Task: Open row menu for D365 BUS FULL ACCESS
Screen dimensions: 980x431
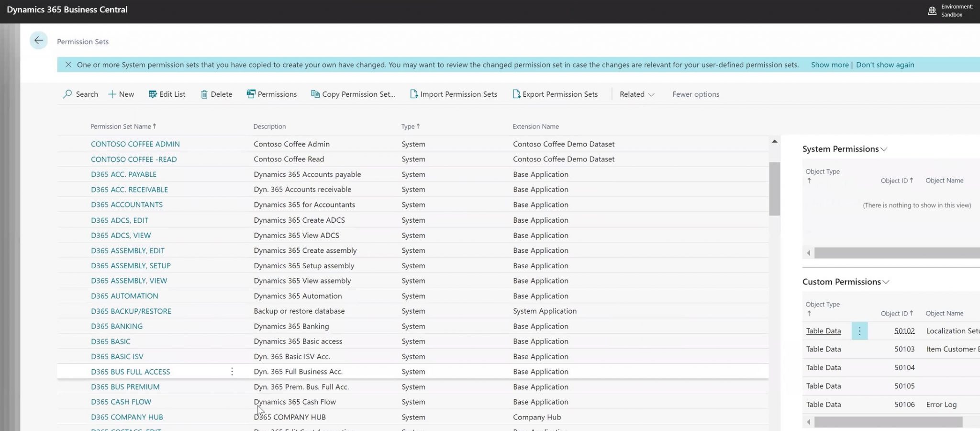Action: click(232, 372)
